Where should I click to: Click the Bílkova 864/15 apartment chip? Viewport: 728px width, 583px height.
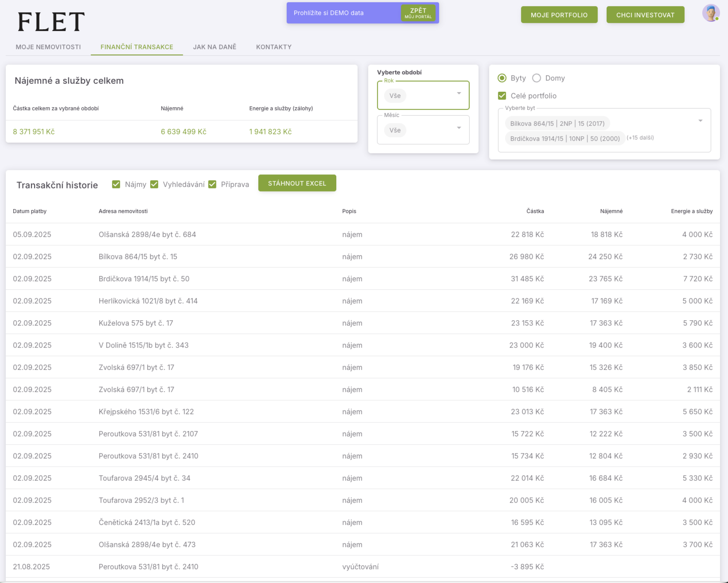[x=557, y=124]
